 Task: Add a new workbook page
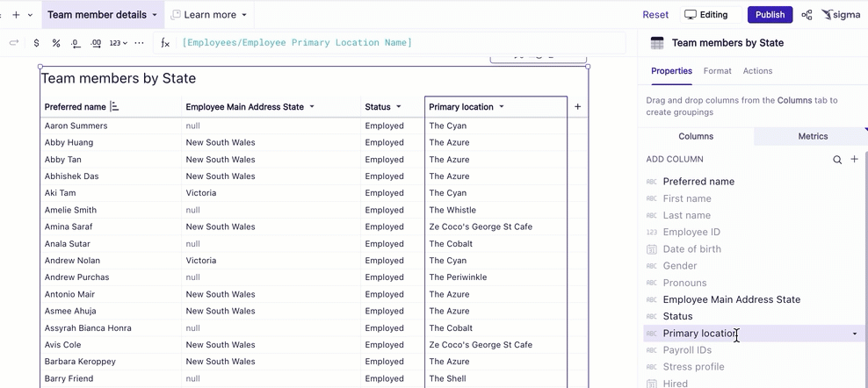16,15
